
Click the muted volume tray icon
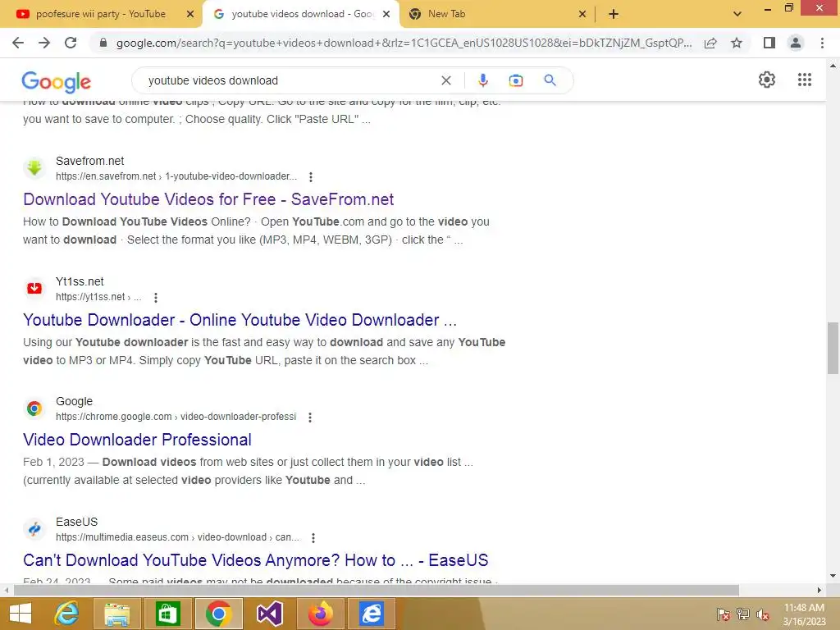pos(762,614)
